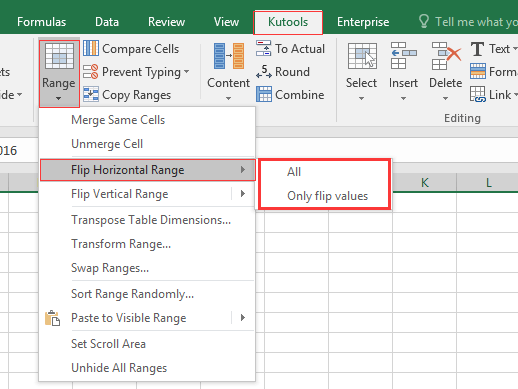Switch to the Kutools tab
Screen dimensions: 518x389
(x=288, y=22)
